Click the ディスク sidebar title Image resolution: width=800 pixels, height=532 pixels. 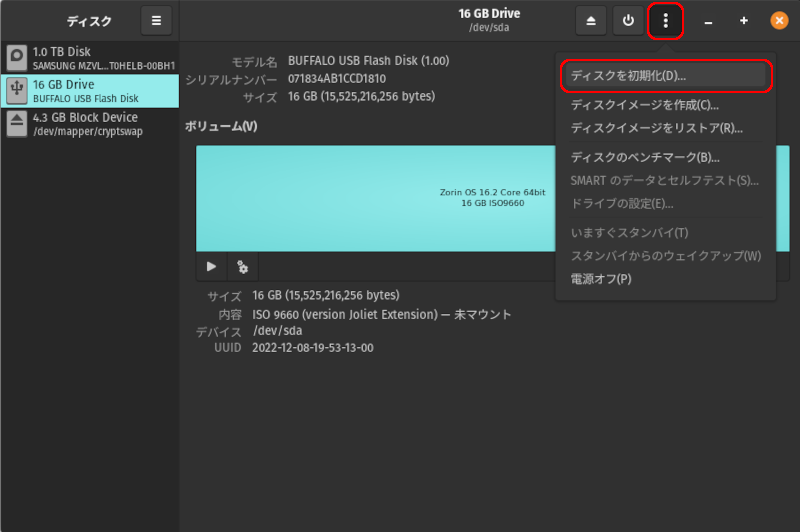coord(89,21)
